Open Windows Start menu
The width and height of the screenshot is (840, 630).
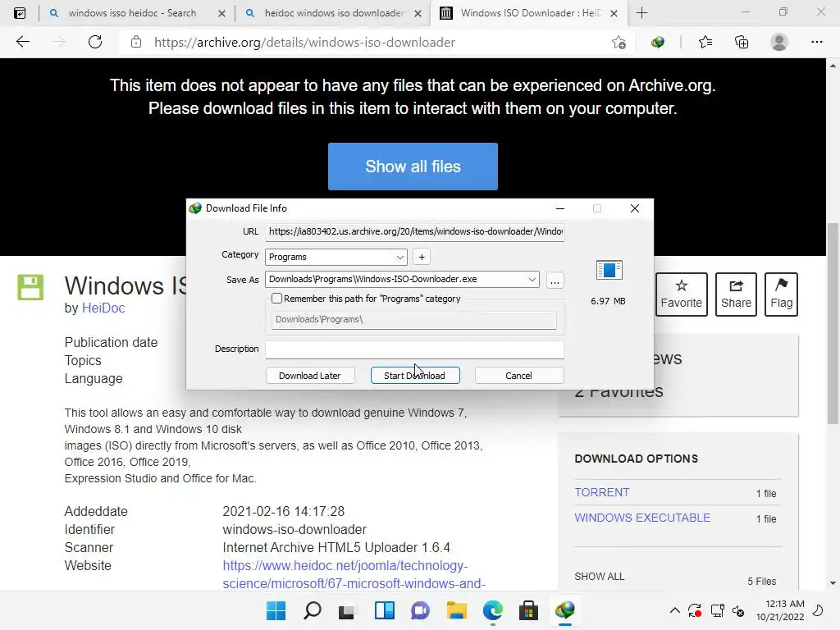pos(276,610)
